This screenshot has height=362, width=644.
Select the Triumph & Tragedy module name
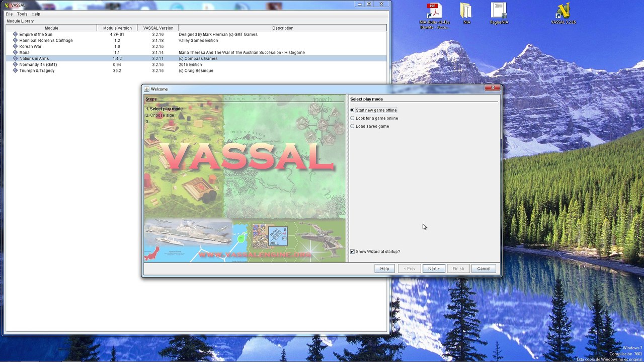pos(37,70)
